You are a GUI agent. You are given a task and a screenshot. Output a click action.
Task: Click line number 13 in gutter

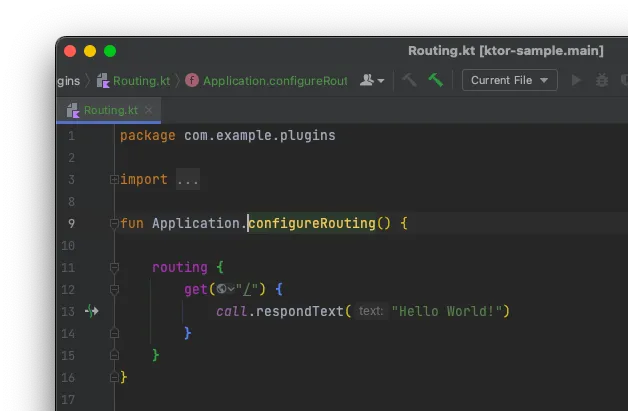[68, 311]
